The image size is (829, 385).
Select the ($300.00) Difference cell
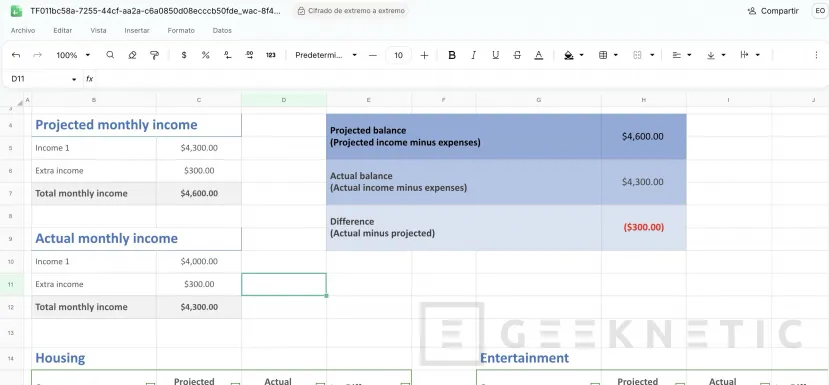pos(643,227)
